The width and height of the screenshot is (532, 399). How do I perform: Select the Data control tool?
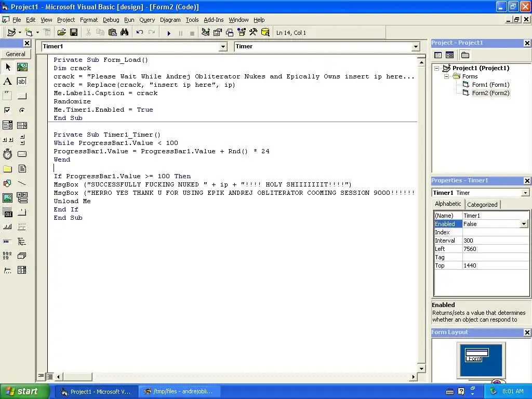(x=22, y=197)
